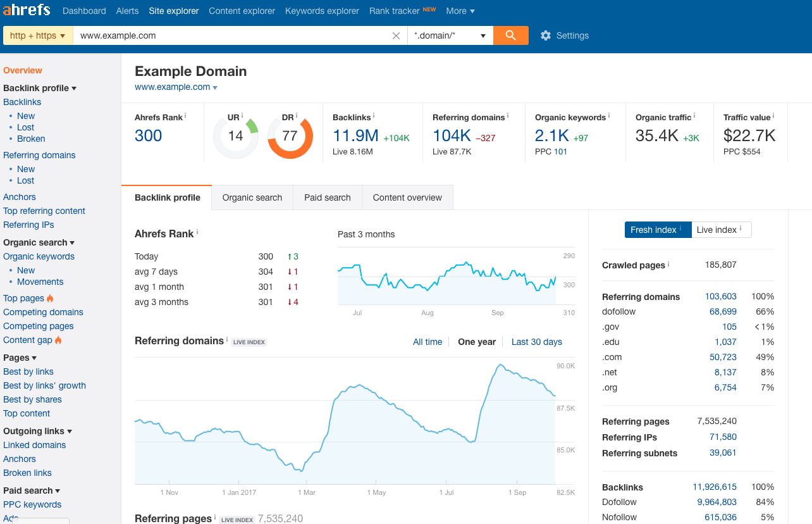Click fire icon next to Content gap
Viewport: 812px width, 524px height.
[x=58, y=340]
